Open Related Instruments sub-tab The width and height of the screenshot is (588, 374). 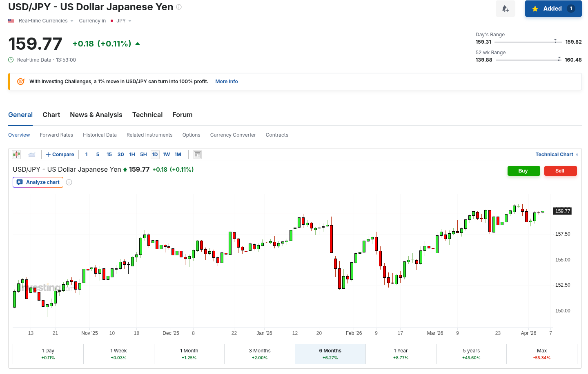[x=149, y=135]
